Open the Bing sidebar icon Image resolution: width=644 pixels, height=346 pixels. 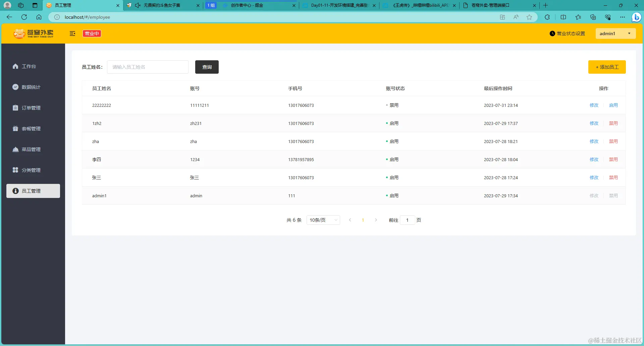636,17
